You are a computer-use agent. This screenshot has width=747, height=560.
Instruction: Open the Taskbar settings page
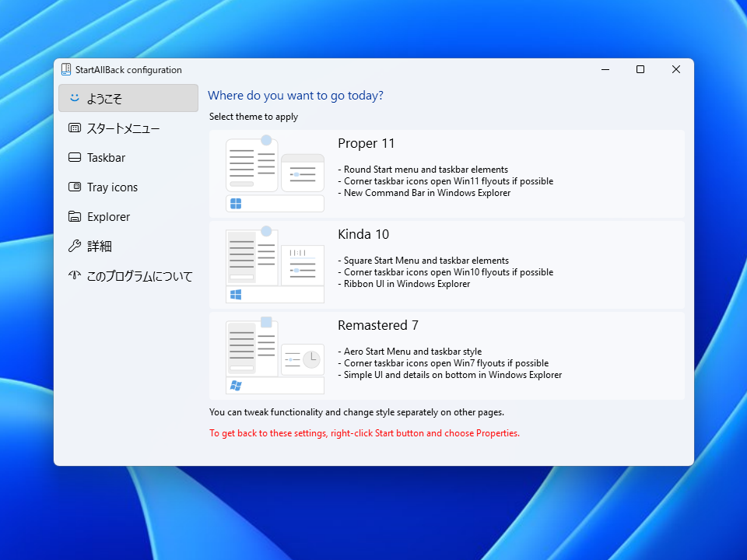[x=128, y=157]
